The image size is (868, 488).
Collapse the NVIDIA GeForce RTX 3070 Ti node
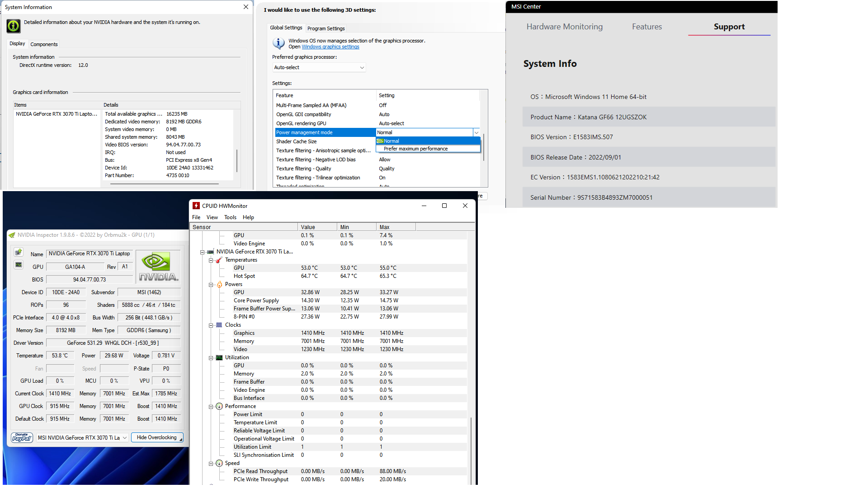click(202, 252)
